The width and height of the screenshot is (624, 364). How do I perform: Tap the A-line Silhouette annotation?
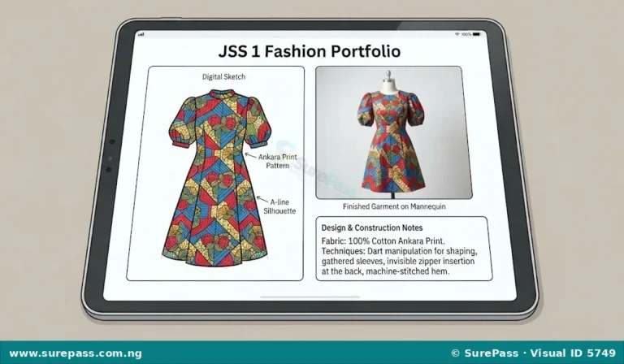(279, 206)
